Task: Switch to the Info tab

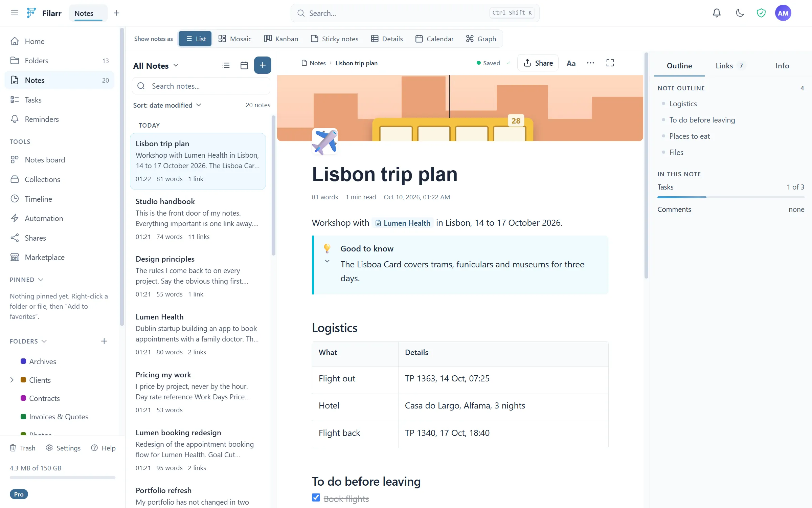Action: [782, 66]
